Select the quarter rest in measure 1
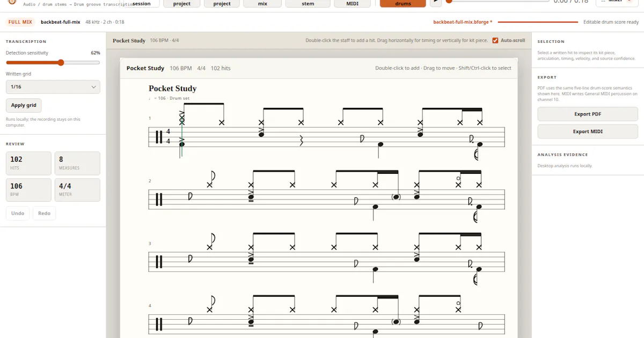This screenshot has height=338, width=644. (x=302, y=141)
